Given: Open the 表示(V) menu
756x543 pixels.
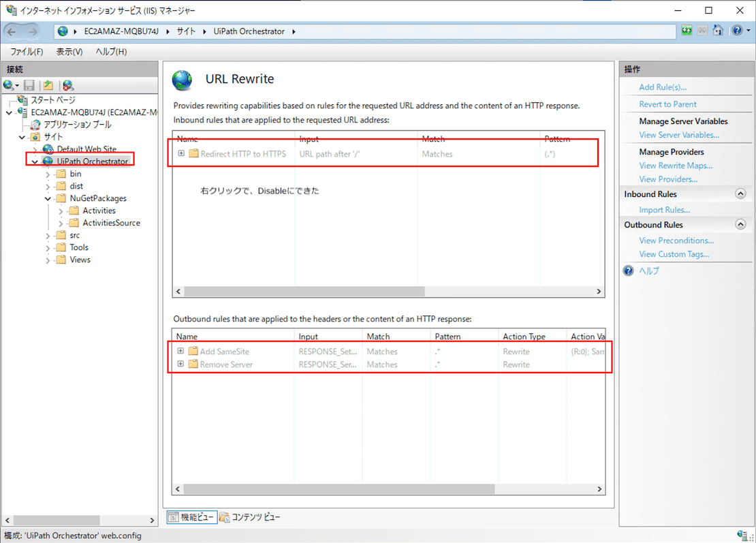Looking at the screenshot, I should pos(69,52).
